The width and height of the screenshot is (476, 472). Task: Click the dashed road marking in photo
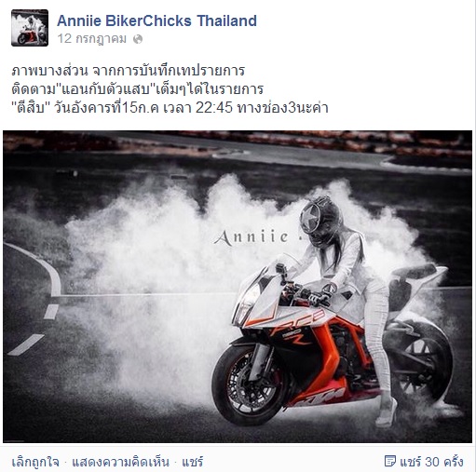tap(26, 344)
